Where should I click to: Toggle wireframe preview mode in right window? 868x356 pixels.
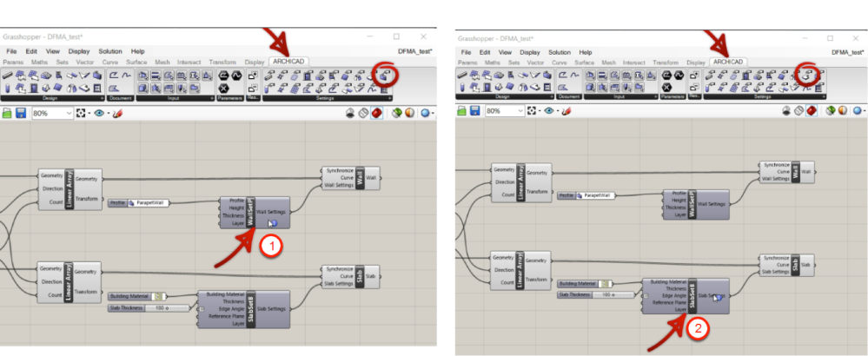pyautogui.click(x=798, y=111)
